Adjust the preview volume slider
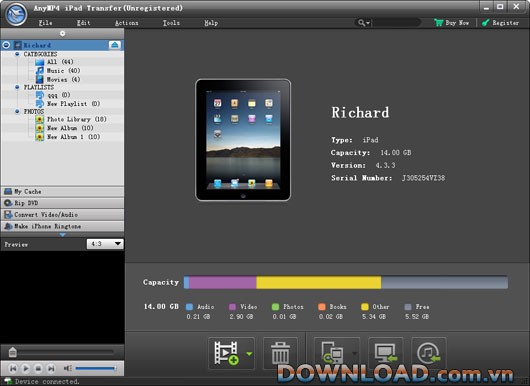530x386 pixels. pyautogui.click(x=96, y=368)
